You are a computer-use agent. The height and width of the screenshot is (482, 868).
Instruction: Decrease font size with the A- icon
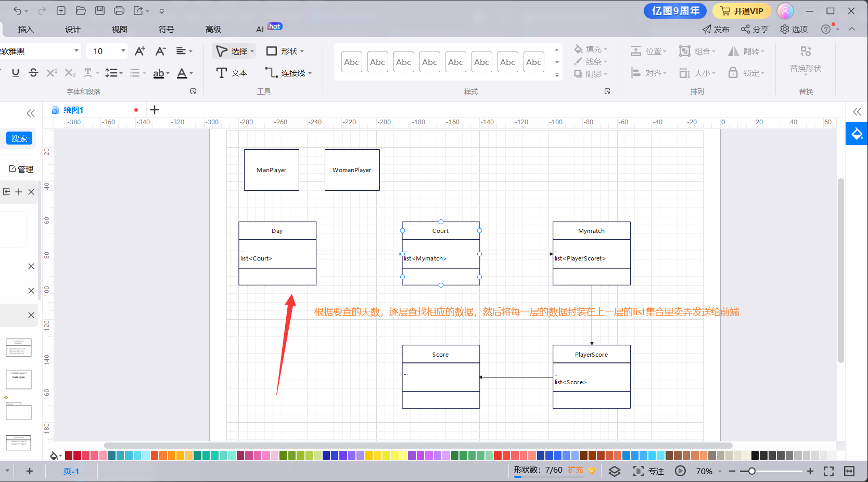tap(161, 51)
